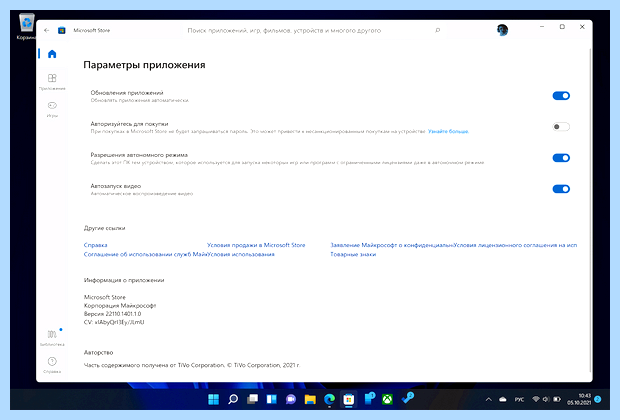Viewport: 620px width, 420px height.
Task: Open the Приложения sidebar section
Action: [52, 81]
